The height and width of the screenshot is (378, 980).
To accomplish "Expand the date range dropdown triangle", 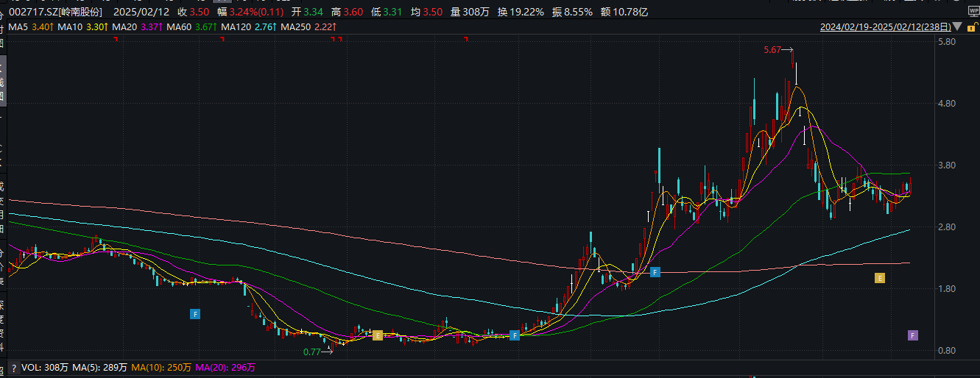I will tap(957, 27).
